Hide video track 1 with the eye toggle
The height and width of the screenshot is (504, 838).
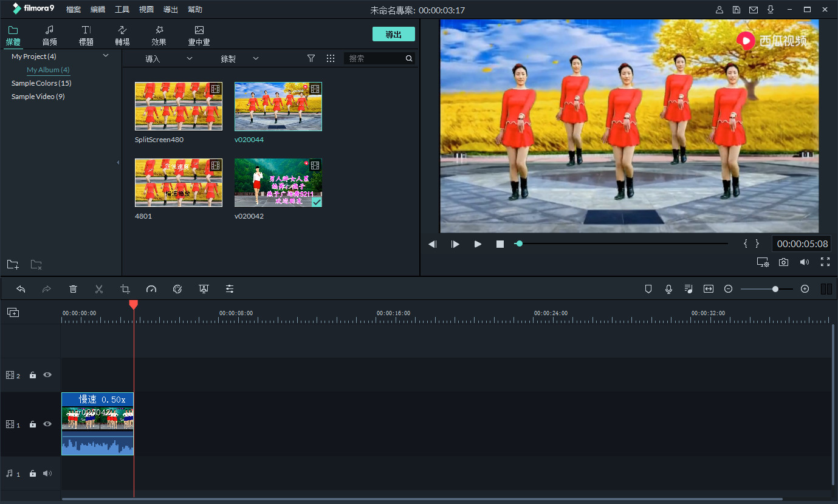(47, 424)
